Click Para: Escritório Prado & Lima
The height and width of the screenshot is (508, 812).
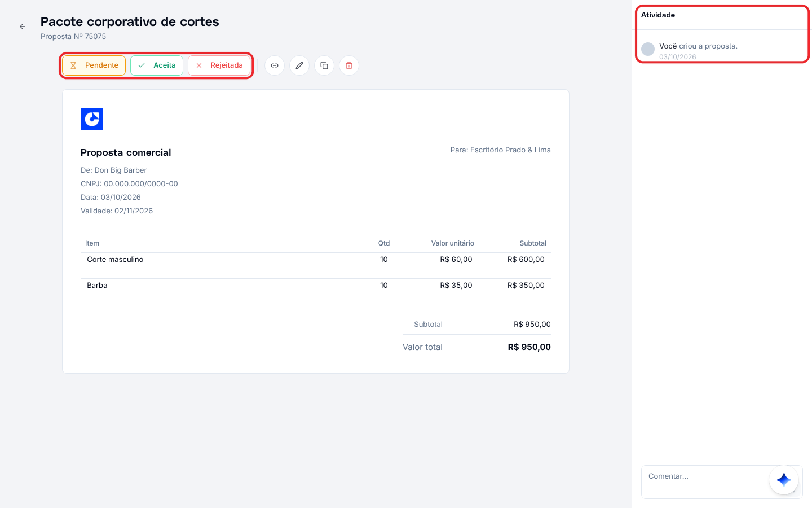[x=500, y=150]
